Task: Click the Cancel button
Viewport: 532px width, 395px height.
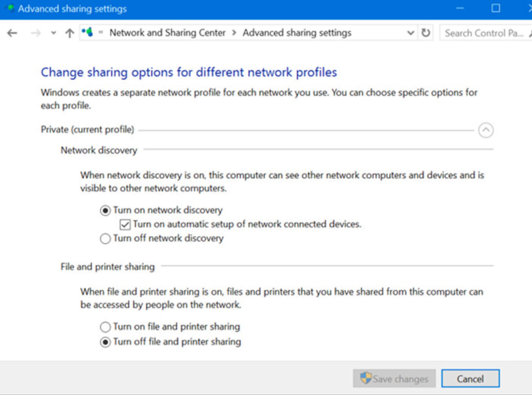Action: click(x=470, y=378)
